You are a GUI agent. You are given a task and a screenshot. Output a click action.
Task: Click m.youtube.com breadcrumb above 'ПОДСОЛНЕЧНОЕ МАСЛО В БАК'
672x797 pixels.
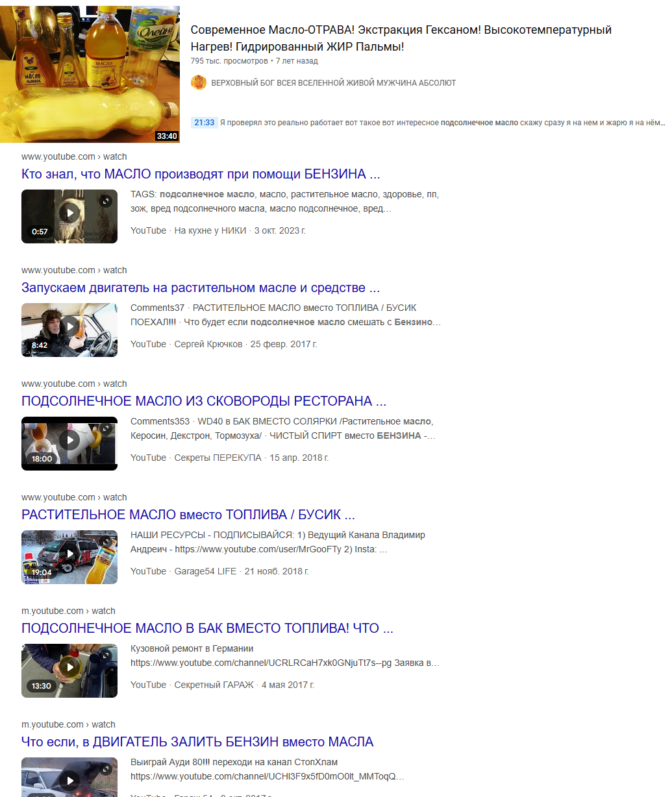click(68, 611)
